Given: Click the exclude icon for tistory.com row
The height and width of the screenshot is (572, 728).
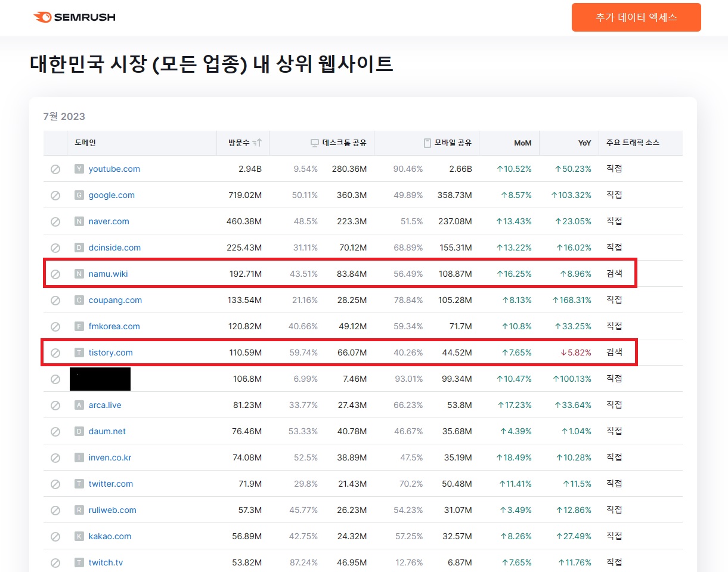Looking at the screenshot, I should click(55, 353).
